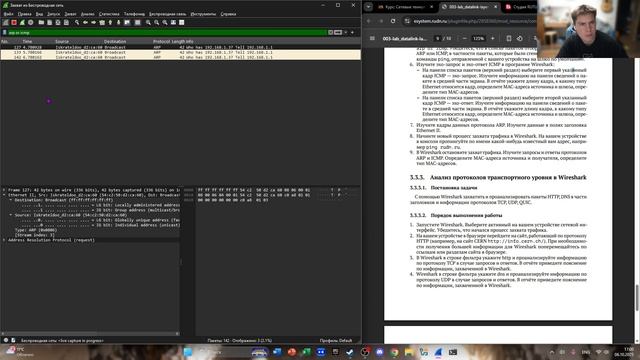The image size is (640, 360).
Task: Open the Вид menu
Action: point(39,14)
